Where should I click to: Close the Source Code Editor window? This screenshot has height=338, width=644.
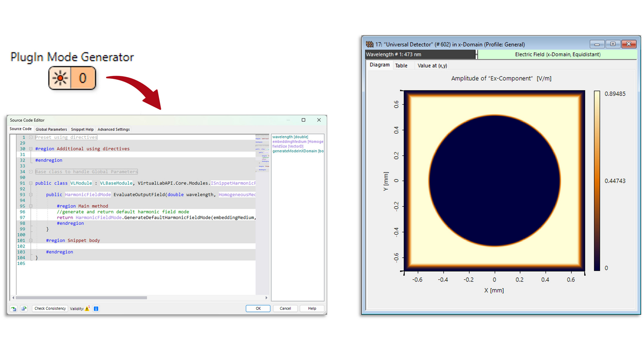click(319, 120)
